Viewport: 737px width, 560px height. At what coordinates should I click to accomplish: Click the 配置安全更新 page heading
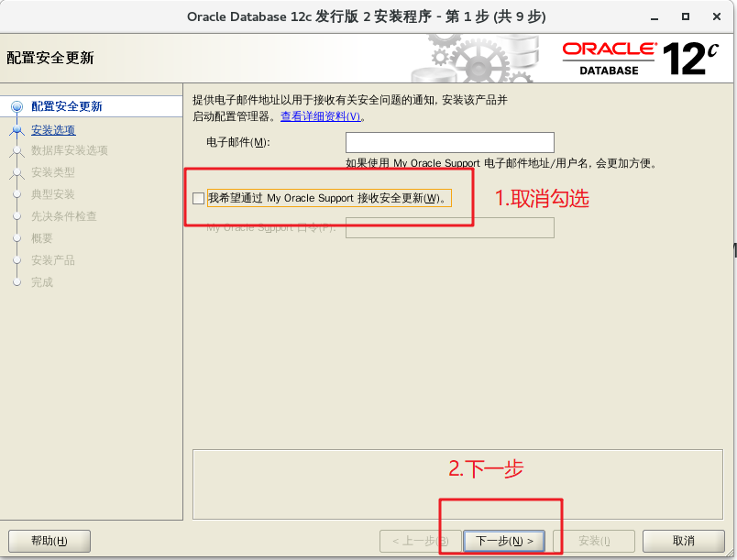coord(50,58)
